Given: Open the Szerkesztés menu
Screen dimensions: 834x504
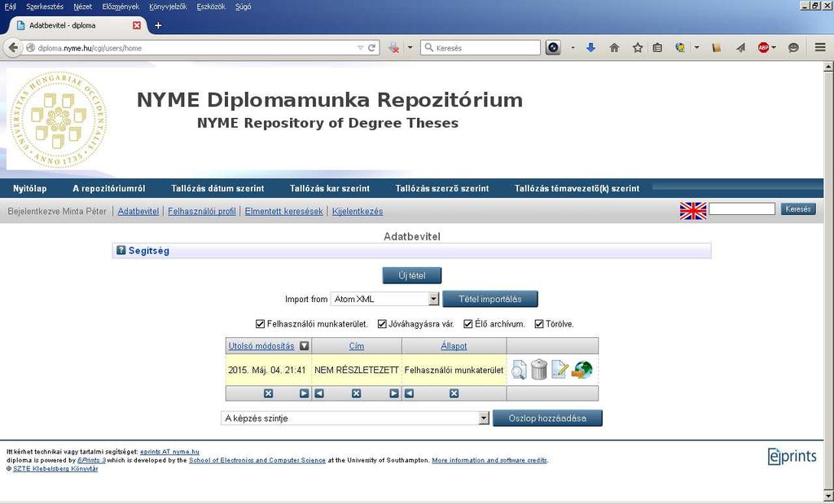Looking at the screenshot, I should point(45,7).
